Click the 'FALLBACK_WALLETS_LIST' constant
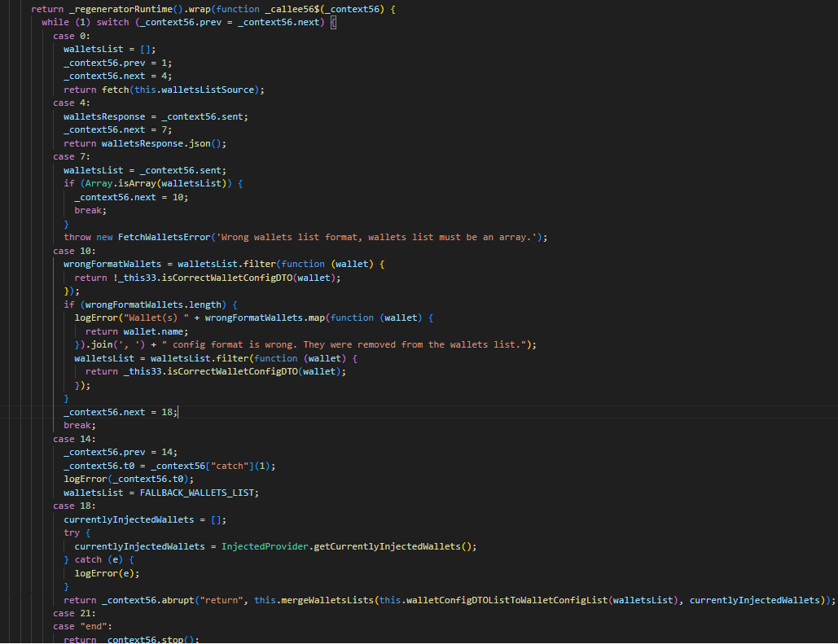 click(x=197, y=493)
